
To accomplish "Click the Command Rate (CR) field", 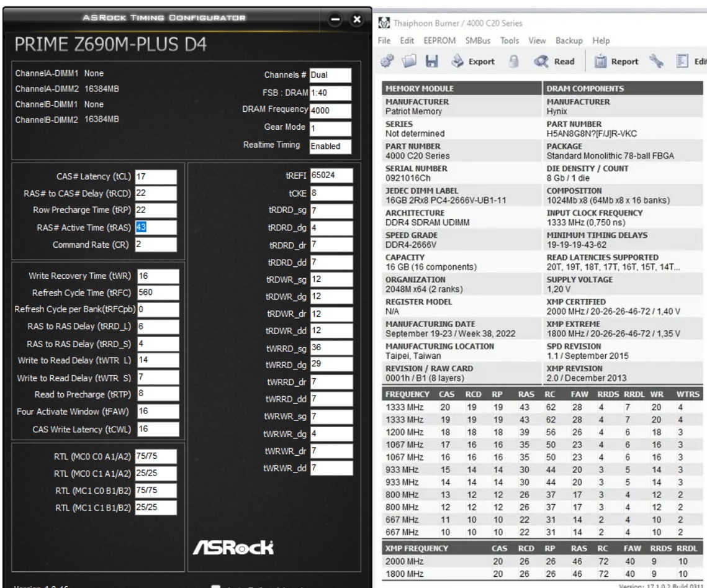I will pos(156,245).
